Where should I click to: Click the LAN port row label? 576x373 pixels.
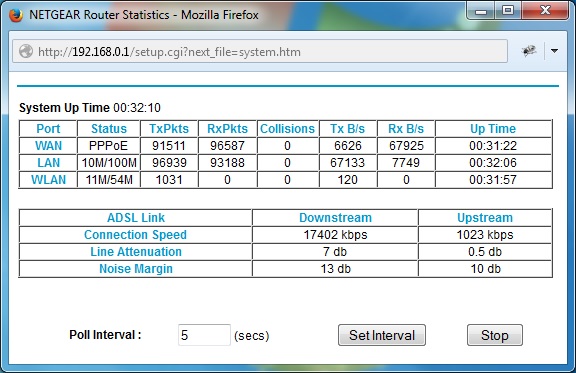[x=48, y=162]
